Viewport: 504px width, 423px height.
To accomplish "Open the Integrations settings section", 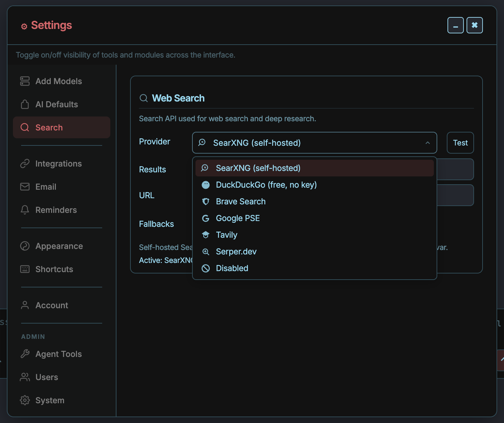I will point(61,163).
